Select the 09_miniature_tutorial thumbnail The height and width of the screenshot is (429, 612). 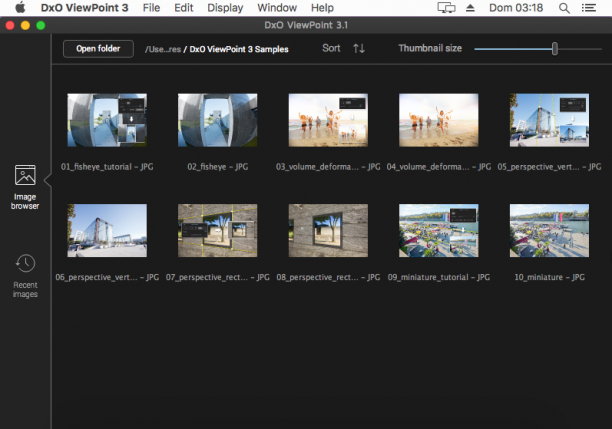438,230
